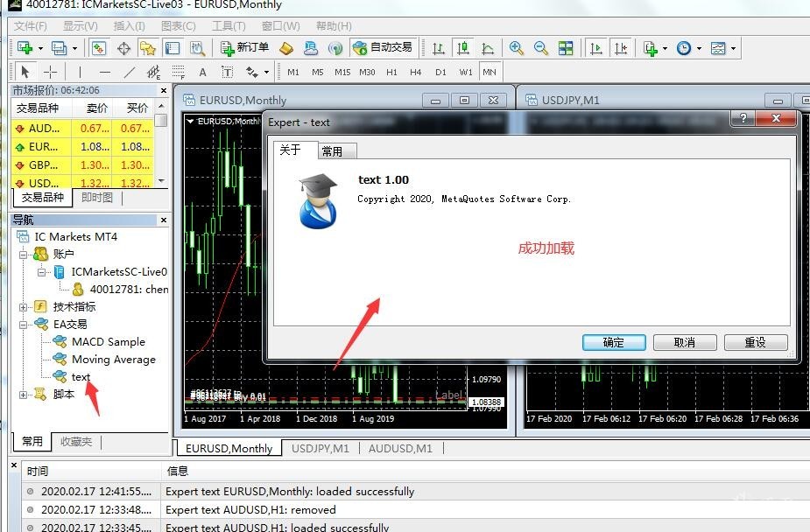The width and height of the screenshot is (810, 532).
Task: Open the MetaEditor yellow book icon
Action: coord(286,48)
